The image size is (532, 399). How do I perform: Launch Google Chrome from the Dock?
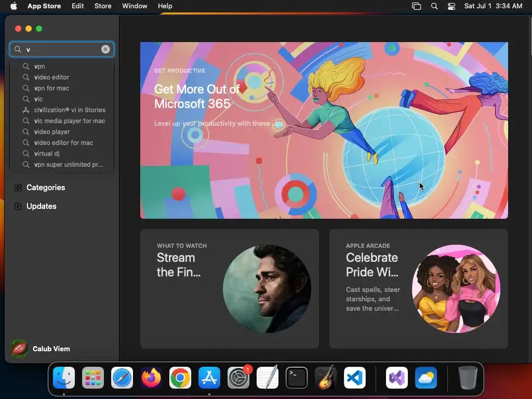click(180, 378)
